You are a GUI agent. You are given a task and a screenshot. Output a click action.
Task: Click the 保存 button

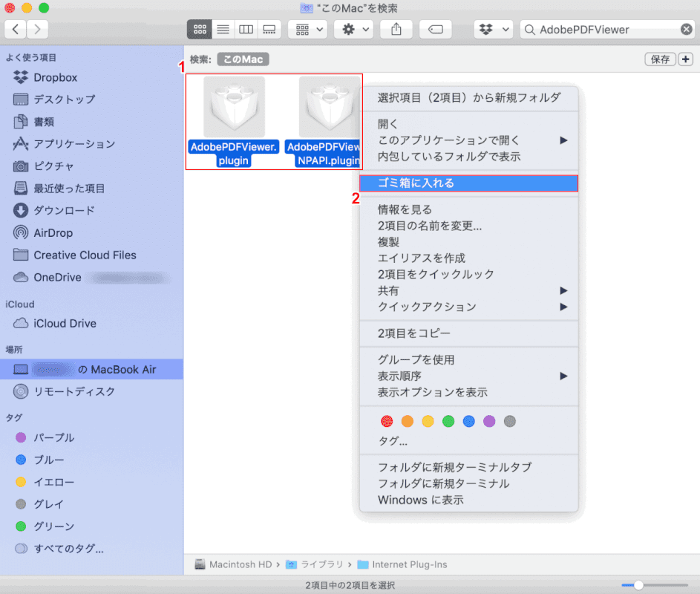(660, 59)
